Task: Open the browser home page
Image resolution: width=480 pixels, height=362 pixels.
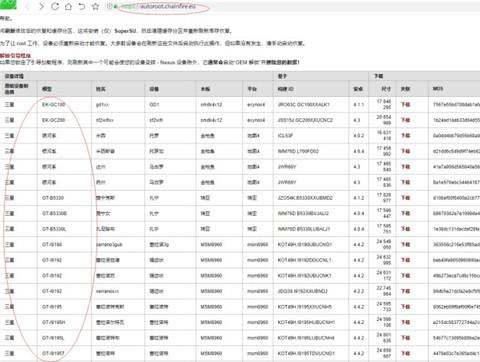Action: (68, 6)
